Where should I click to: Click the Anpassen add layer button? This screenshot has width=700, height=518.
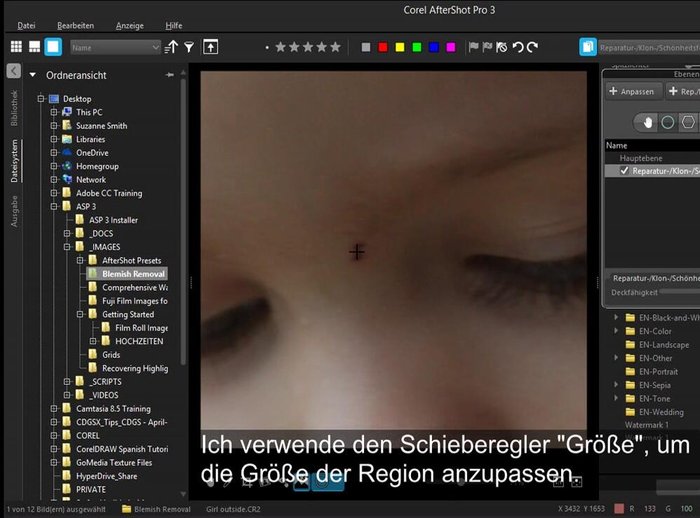(632, 92)
